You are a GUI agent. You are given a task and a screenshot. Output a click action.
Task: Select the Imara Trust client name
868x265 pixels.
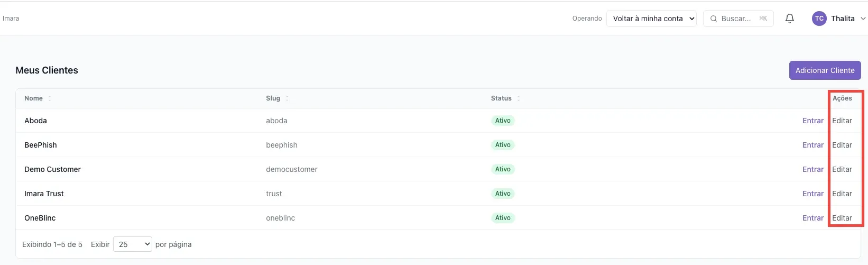44,194
